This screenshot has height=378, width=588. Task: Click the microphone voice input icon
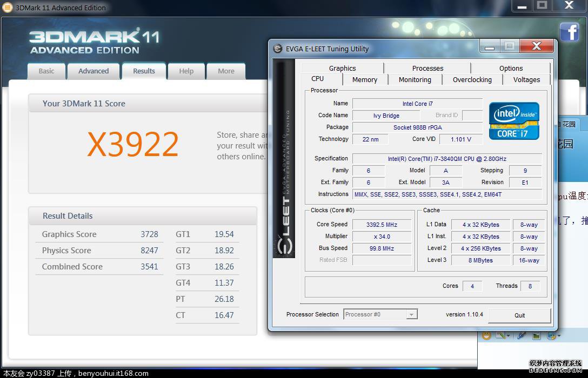coord(522,335)
